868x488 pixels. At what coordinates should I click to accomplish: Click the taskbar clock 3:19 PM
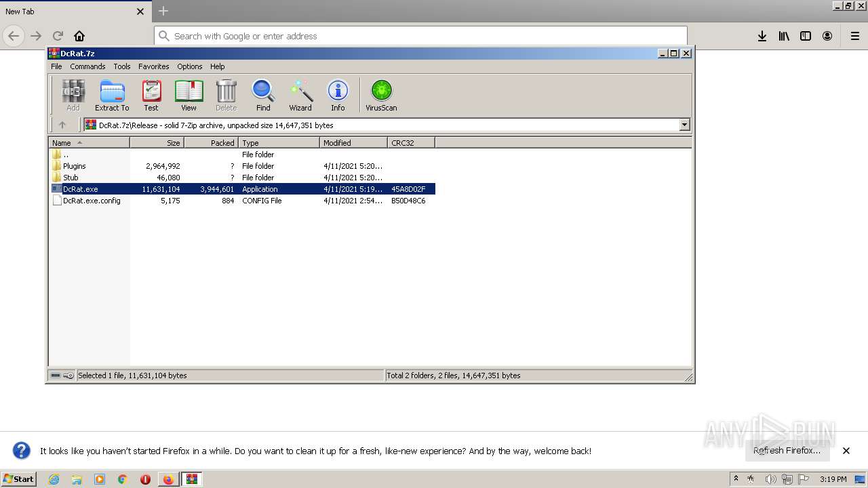833,479
